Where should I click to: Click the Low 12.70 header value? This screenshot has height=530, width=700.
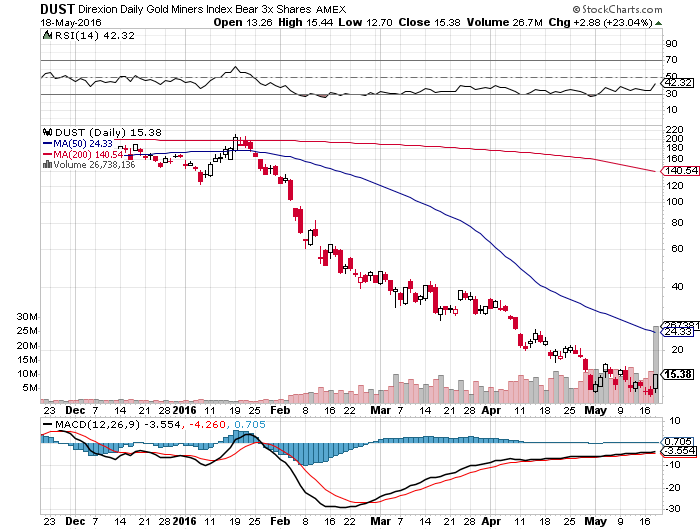pyautogui.click(x=365, y=22)
